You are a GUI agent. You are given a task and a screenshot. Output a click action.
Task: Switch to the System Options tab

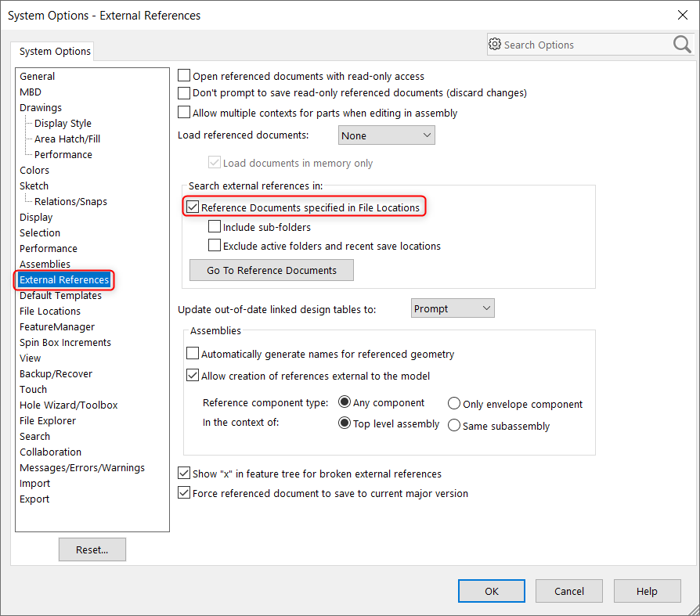pyautogui.click(x=55, y=52)
